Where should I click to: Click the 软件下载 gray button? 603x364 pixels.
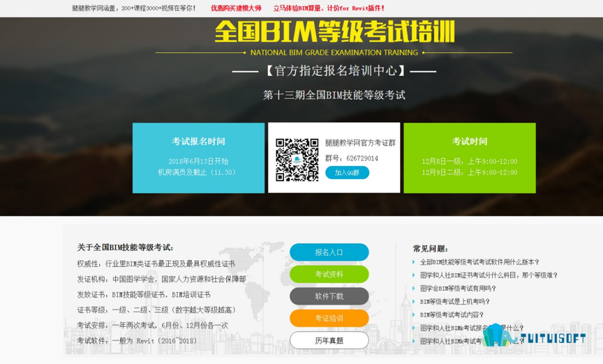(329, 296)
